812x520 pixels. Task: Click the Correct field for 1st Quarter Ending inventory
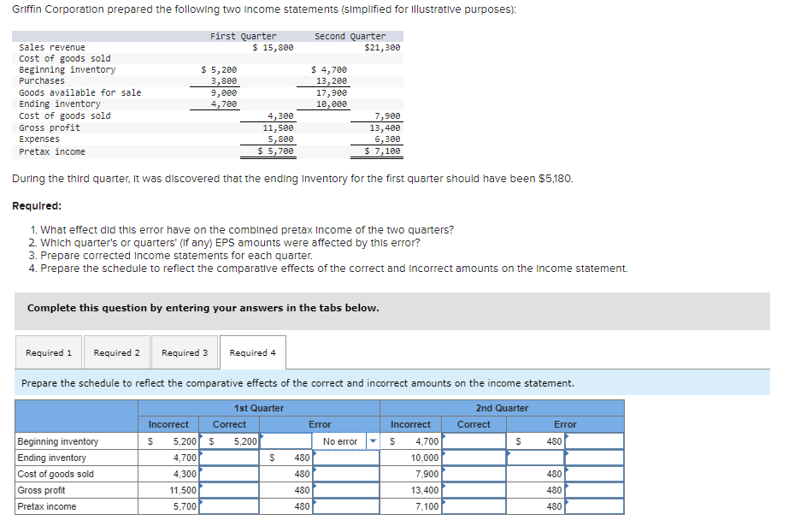tap(231, 457)
